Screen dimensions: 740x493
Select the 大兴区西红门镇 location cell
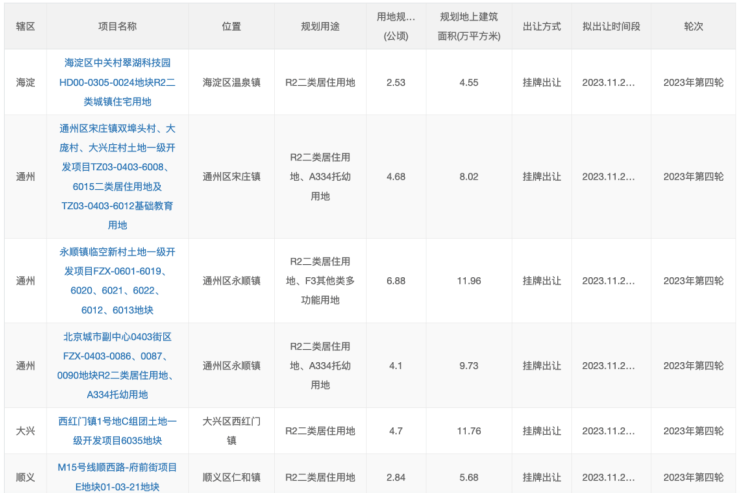231,430
